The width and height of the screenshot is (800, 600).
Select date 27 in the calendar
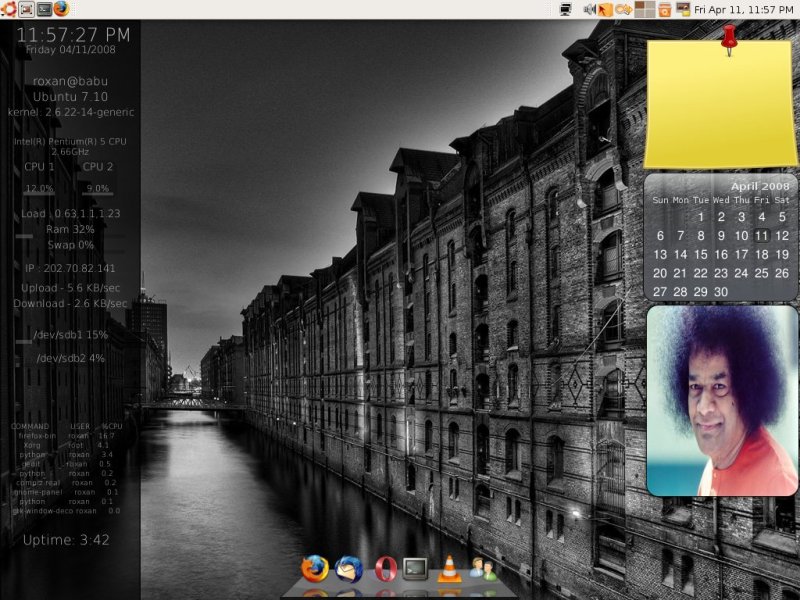pos(660,292)
